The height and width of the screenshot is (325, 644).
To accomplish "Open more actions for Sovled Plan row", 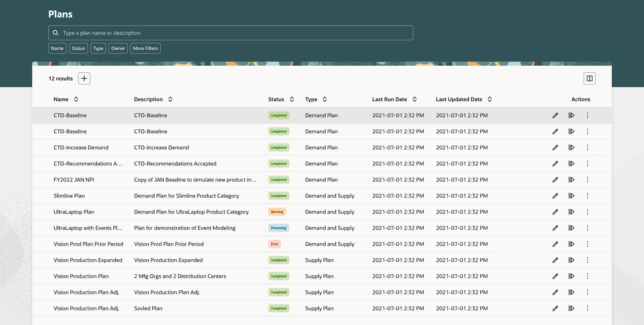I will pos(588,308).
